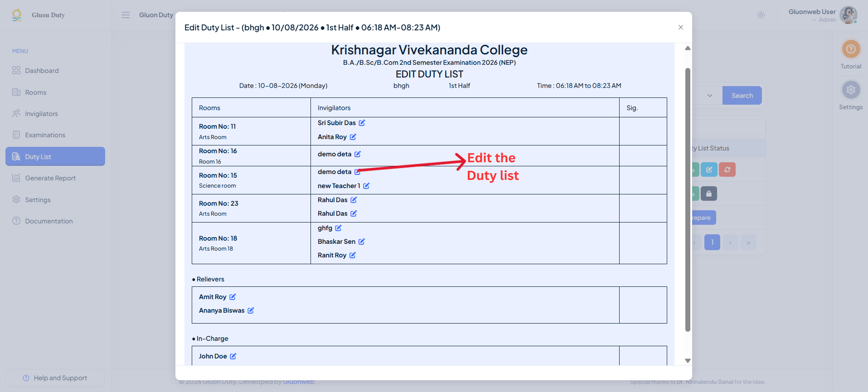This screenshot has width=868, height=392.
Task: Open sidebar Settings menu item
Action: click(55, 200)
